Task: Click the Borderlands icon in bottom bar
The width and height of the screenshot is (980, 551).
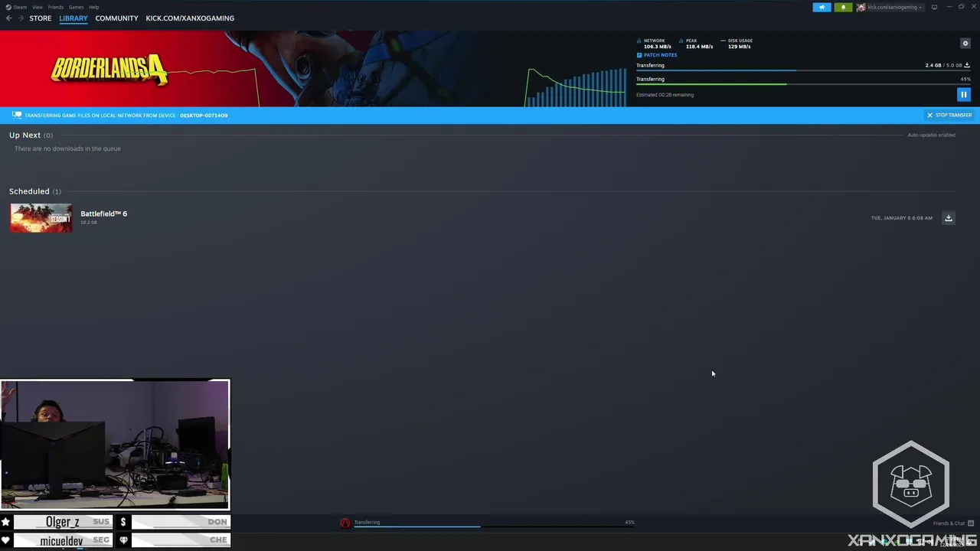Action: pyautogui.click(x=345, y=523)
